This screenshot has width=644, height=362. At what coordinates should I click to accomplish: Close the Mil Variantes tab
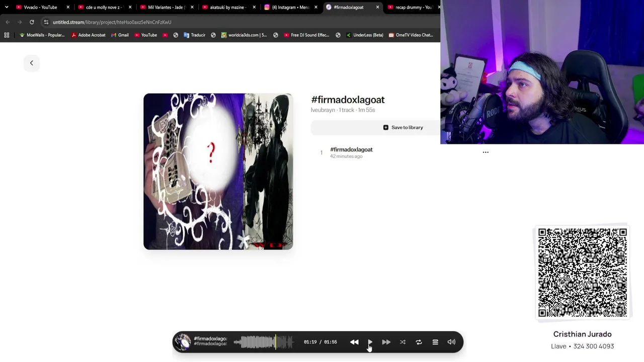coord(192,7)
